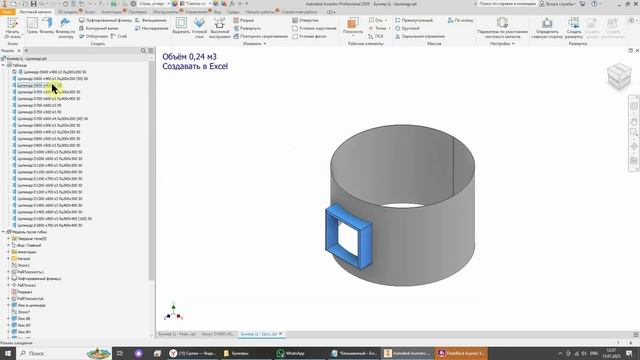Select the Hole (Отверстие) tool
640x360 pixels.
[305, 20]
